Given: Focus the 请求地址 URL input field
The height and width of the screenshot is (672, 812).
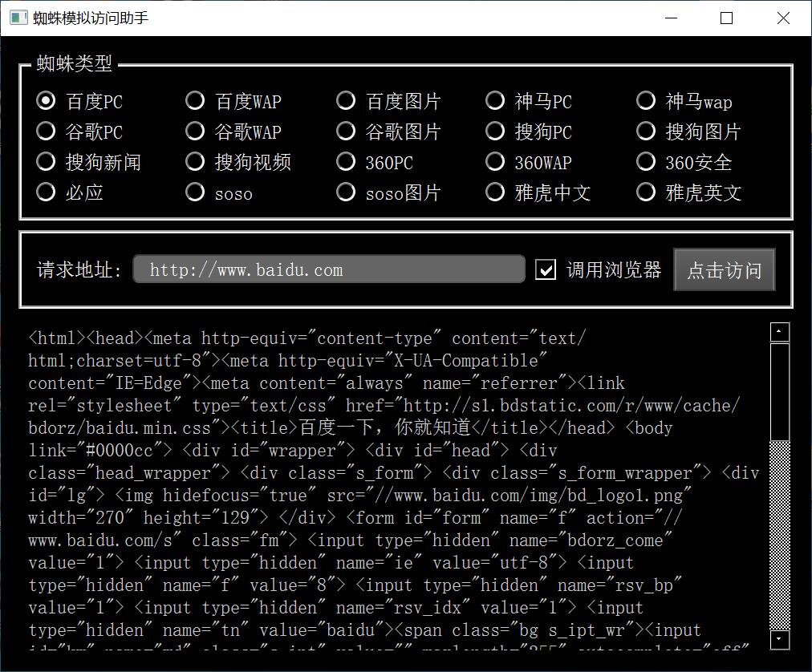Looking at the screenshot, I should point(329,269).
